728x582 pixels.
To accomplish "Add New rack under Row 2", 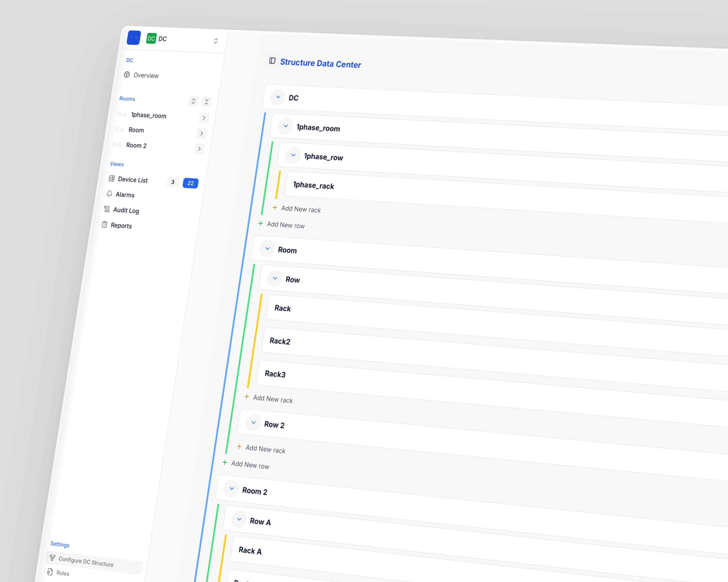I will (261, 449).
